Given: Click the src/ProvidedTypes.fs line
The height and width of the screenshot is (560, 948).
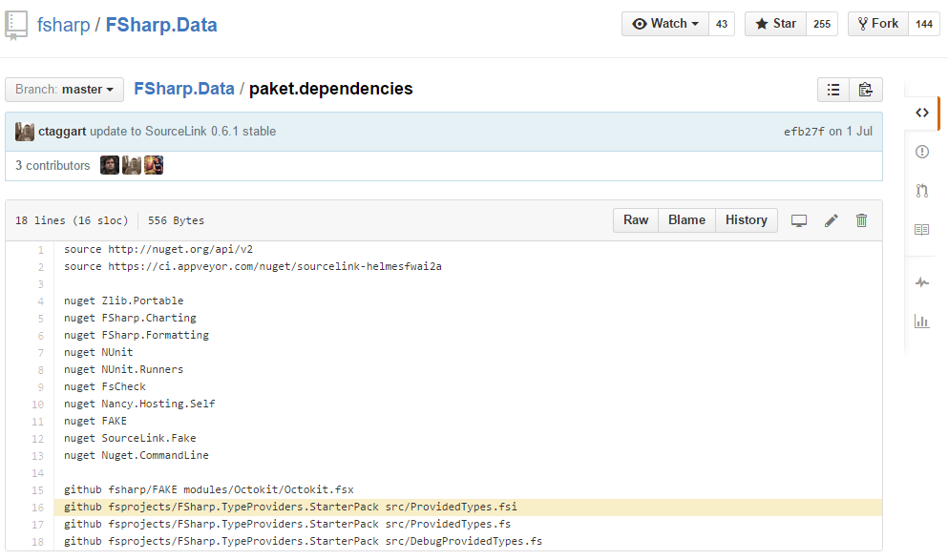Looking at the screenshot, I should tap(287, 525).
